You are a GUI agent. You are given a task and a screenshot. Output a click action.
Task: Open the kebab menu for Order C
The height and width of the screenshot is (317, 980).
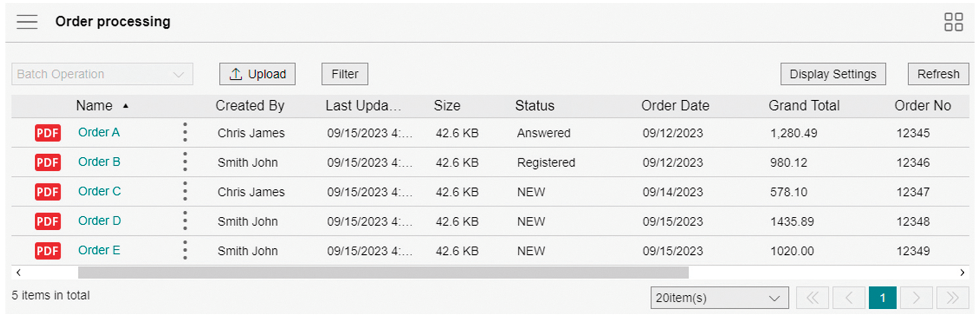click(185, 191)
